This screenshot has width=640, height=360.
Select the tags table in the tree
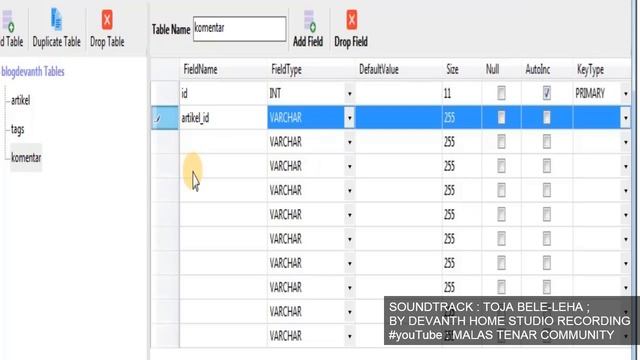pos(18,129)
